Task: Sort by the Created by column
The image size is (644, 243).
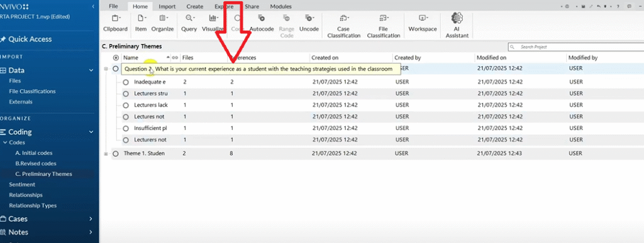Action: (408, 58)
